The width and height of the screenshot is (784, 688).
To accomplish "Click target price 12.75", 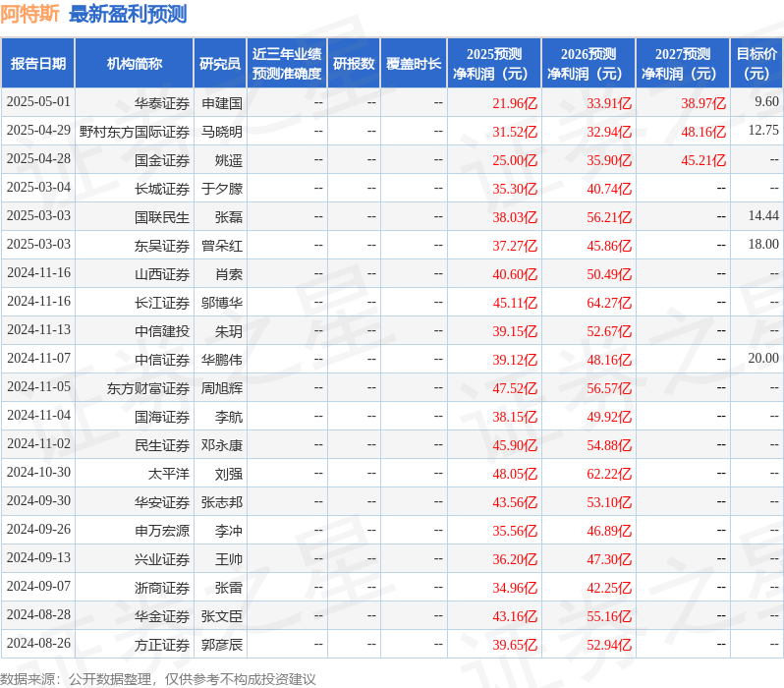I will (x=763, y=131).
